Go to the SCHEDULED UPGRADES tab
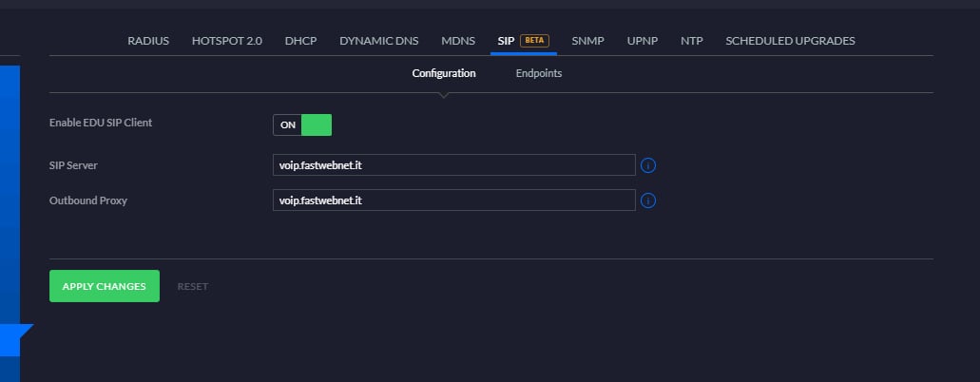Viewport: 980px width, 382px height. [x=790, y=41]
